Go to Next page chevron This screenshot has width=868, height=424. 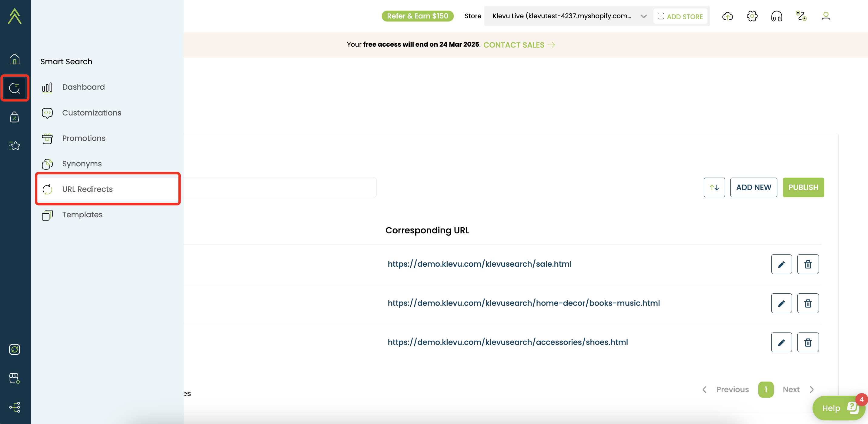[x=812, y=390]
